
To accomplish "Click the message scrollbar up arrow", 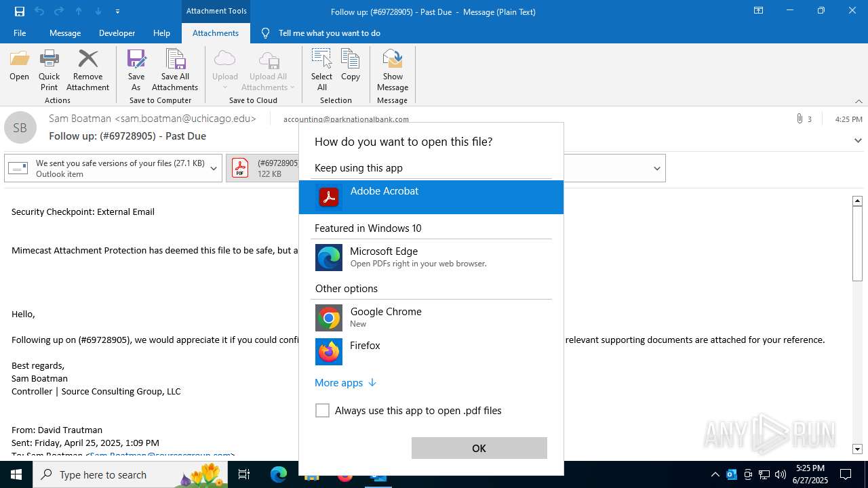I will click(x=857, y=201).
